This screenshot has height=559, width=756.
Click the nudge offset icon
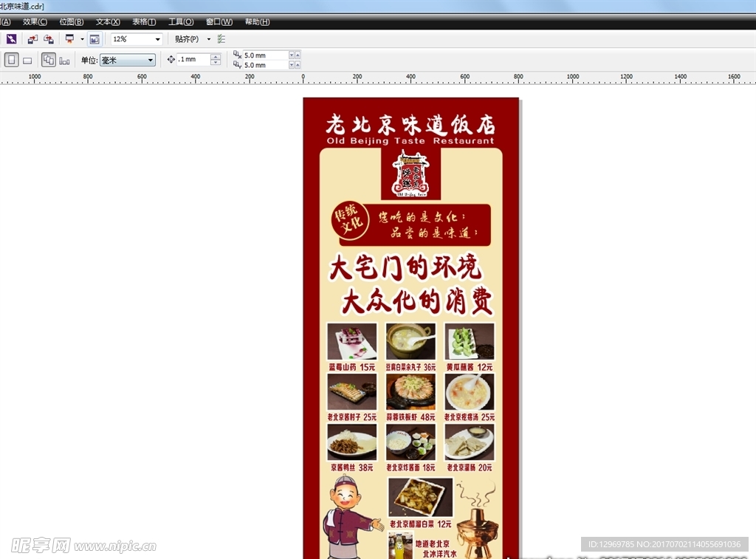171,59
